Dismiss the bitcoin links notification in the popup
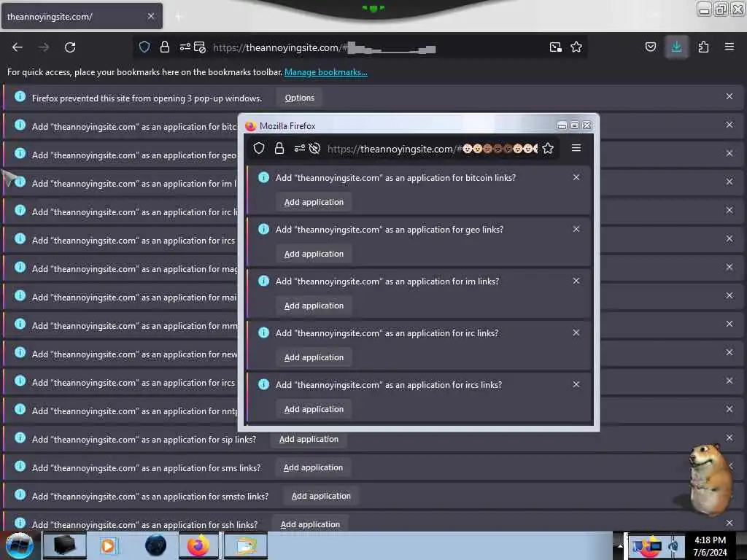This screenshot has height=560, width=747. pyautogui.click(x=576, y=177)
